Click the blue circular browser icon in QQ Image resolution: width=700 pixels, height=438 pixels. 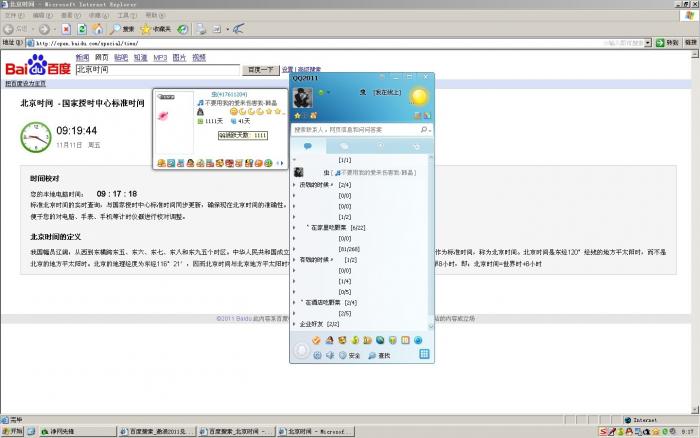(x=418, y=340)
